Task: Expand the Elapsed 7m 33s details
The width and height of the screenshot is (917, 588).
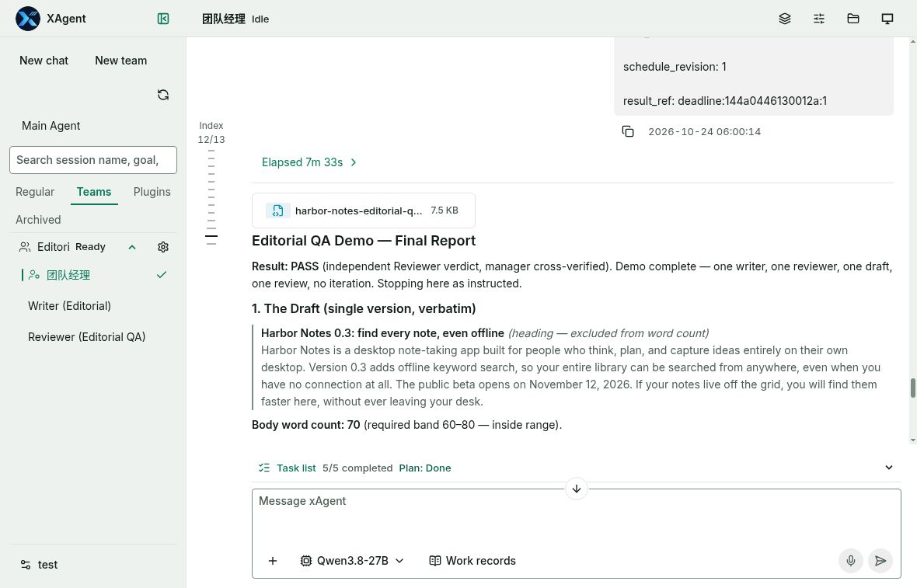Action: [x=309, y=162]
